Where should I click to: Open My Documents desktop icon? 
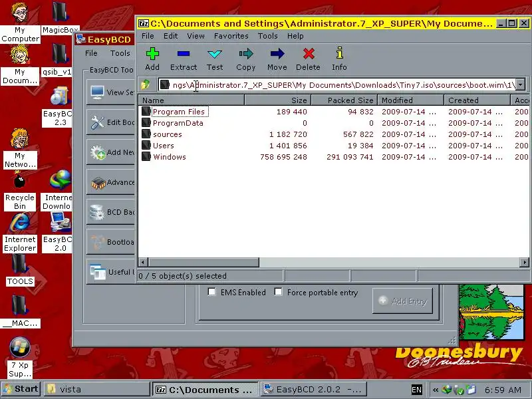pos(20,65)
